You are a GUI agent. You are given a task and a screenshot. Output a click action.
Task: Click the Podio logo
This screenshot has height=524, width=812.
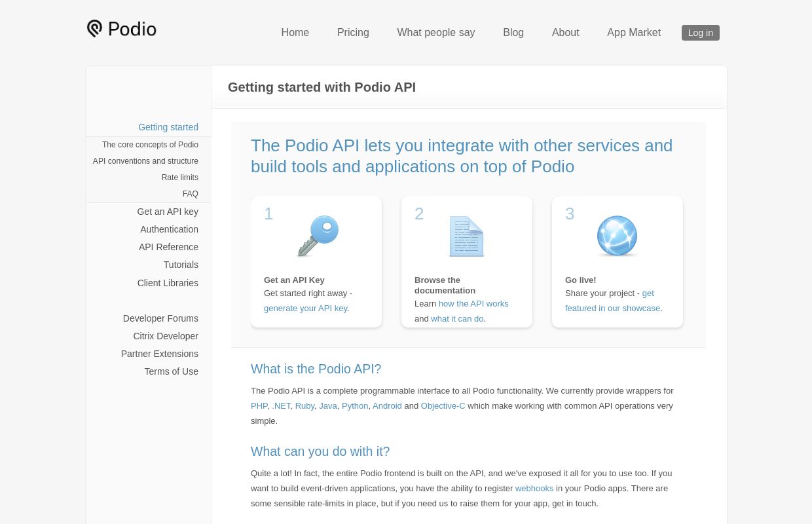[x=122, y=29]
